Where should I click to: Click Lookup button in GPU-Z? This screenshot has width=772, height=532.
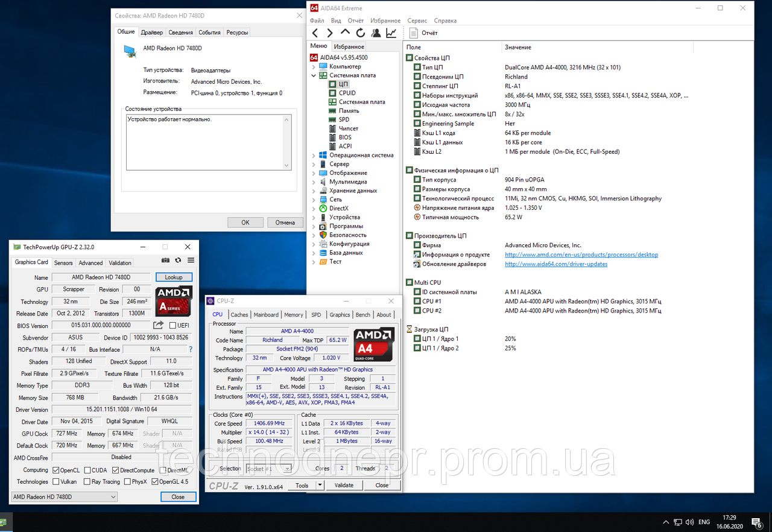(x=174, y=277)
